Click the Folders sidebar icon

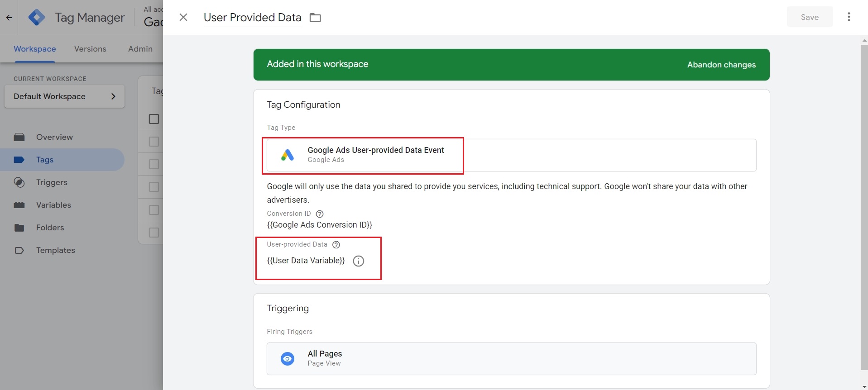click(19, 228)
